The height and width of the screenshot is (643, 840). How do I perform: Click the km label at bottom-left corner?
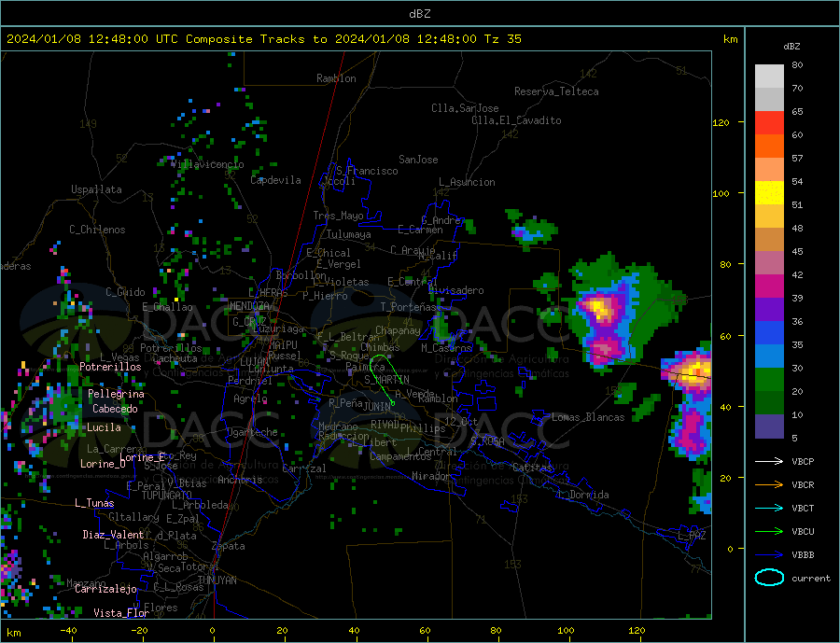[14, 633]
